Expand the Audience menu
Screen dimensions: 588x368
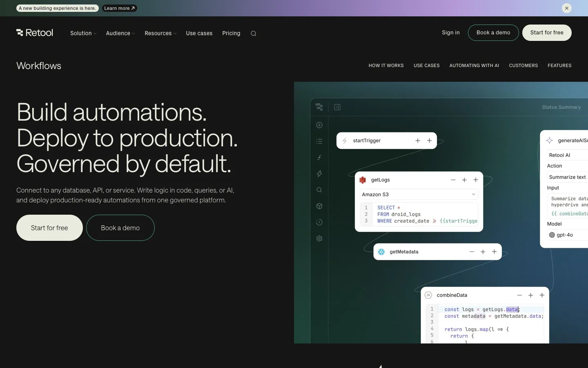120,34
